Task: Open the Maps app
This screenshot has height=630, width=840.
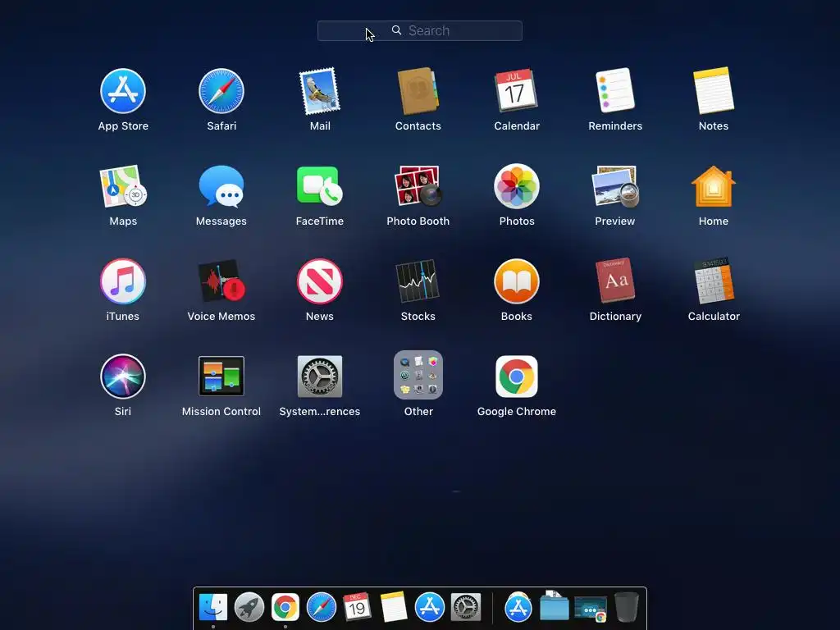Action: click(123, 186)
